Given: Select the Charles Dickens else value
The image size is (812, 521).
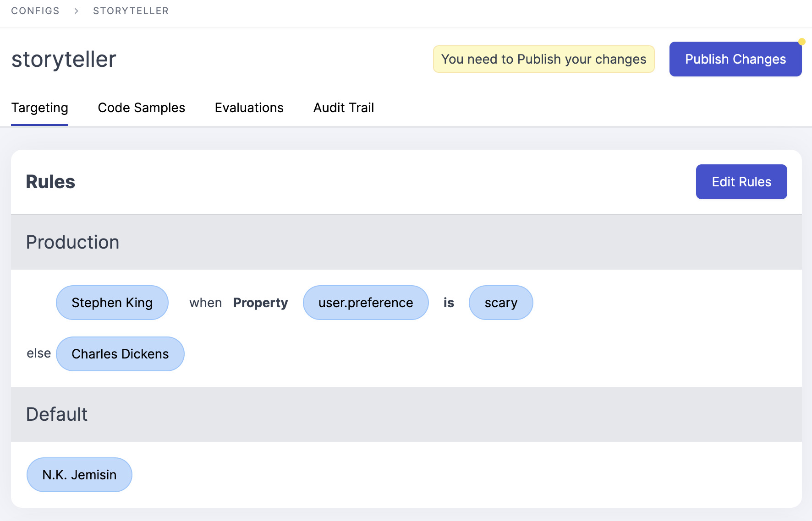Looking at the screenshot, I should [x=120, y=354].
